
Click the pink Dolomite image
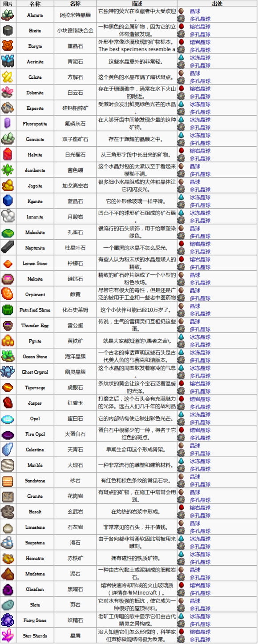click(8, 93)
